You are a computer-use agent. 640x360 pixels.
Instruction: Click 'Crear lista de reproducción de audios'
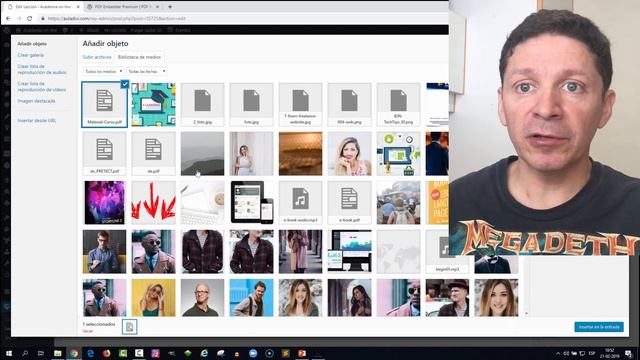pyautogui.click(x=42, y=69)
